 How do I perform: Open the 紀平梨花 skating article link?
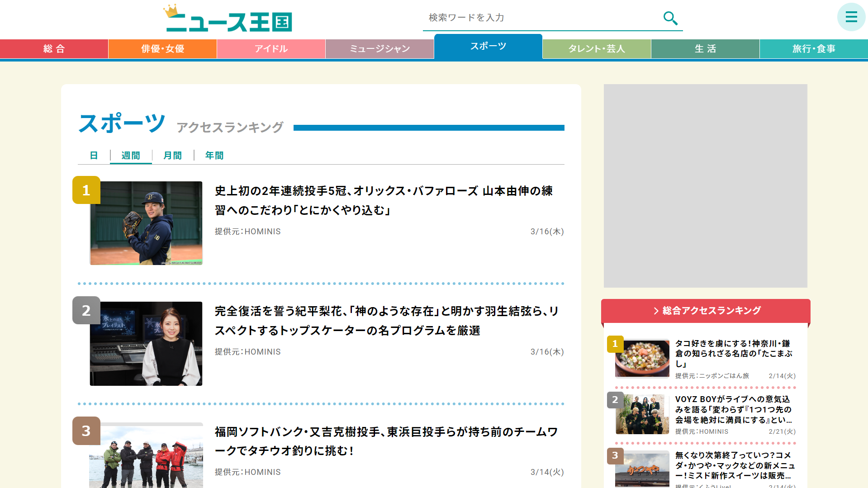coord(387,321)
